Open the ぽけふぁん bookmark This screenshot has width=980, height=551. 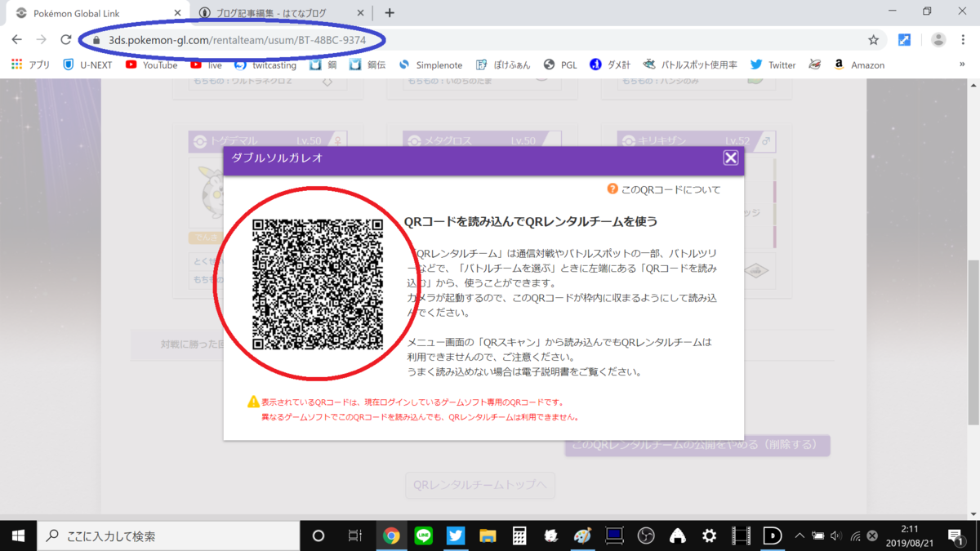tap(502, 64)
